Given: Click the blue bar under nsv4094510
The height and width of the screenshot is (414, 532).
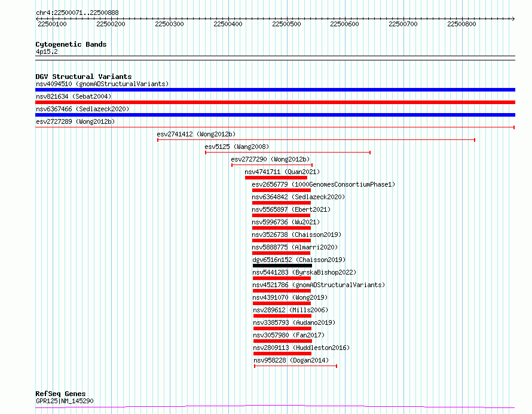Looking at the screenshot, I should tap(275, 90).
